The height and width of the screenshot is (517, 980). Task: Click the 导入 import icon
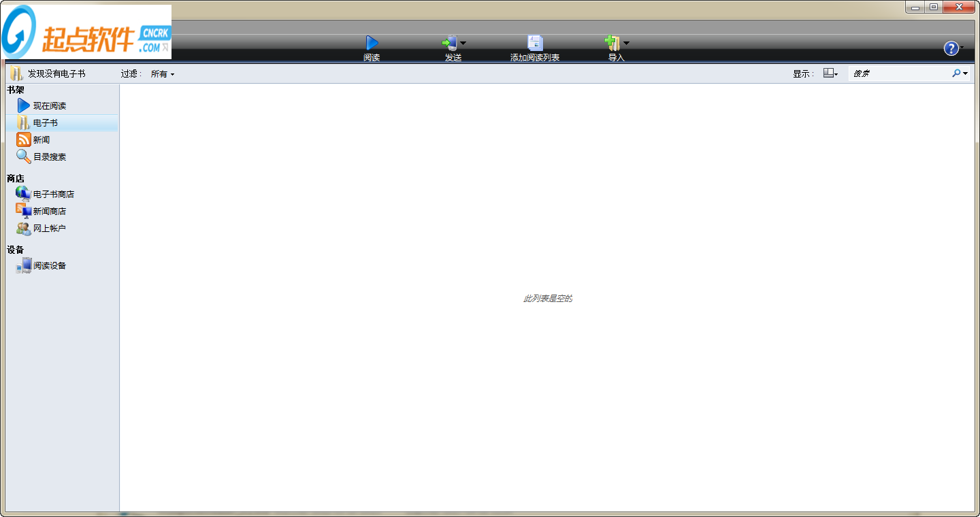[612, 43]
